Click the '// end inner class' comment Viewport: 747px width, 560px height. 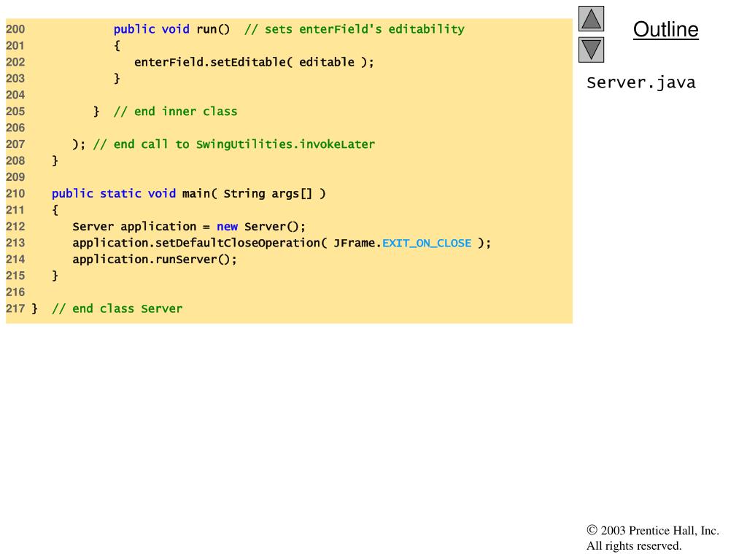175,112
